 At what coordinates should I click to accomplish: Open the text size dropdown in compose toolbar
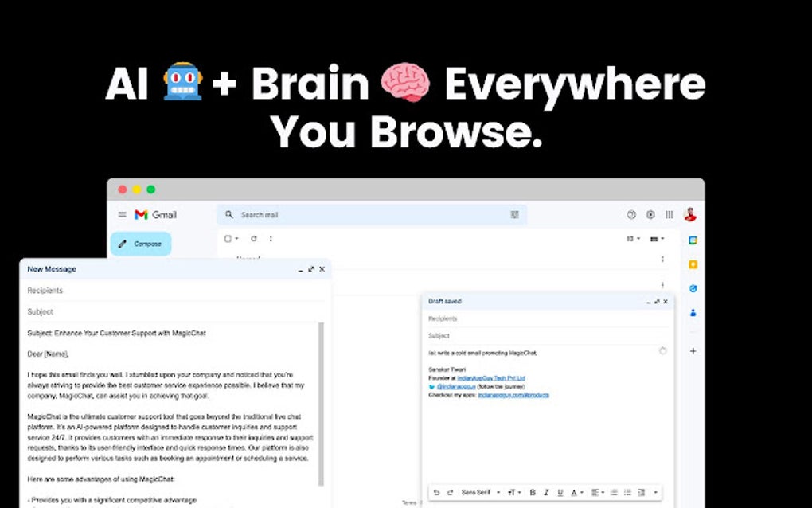(x=513, y=492)
